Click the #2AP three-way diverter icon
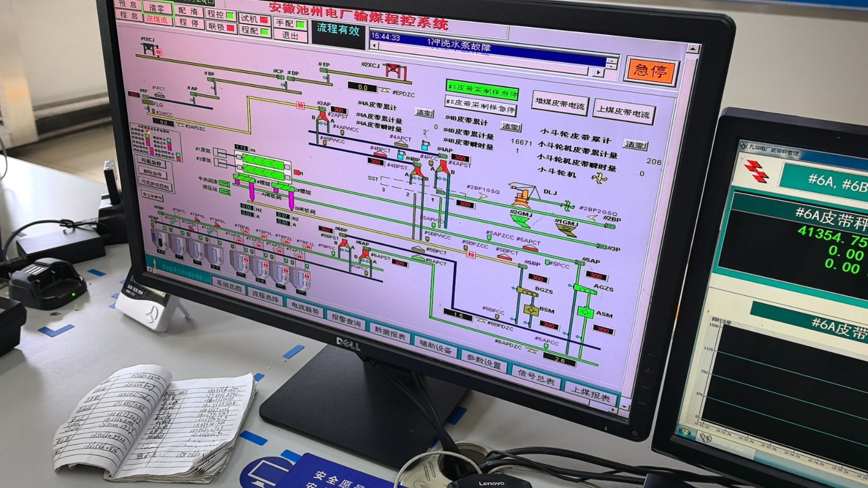Screen dimensions: 868x488 pyautogui.click(x=322, y=117)
